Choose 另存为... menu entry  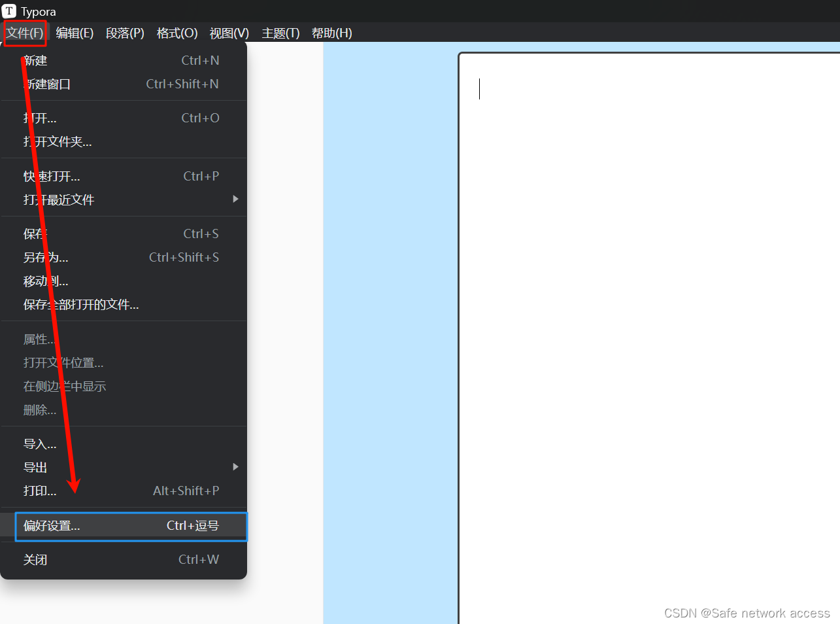[124, 258]
